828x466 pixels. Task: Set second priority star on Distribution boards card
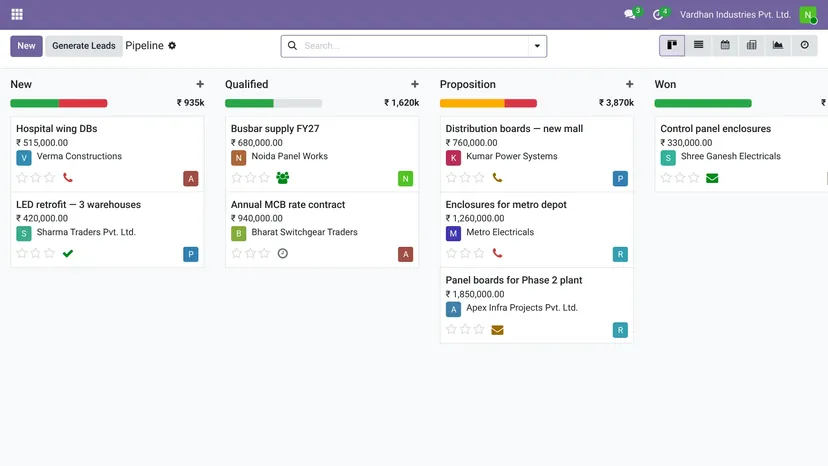465,178
